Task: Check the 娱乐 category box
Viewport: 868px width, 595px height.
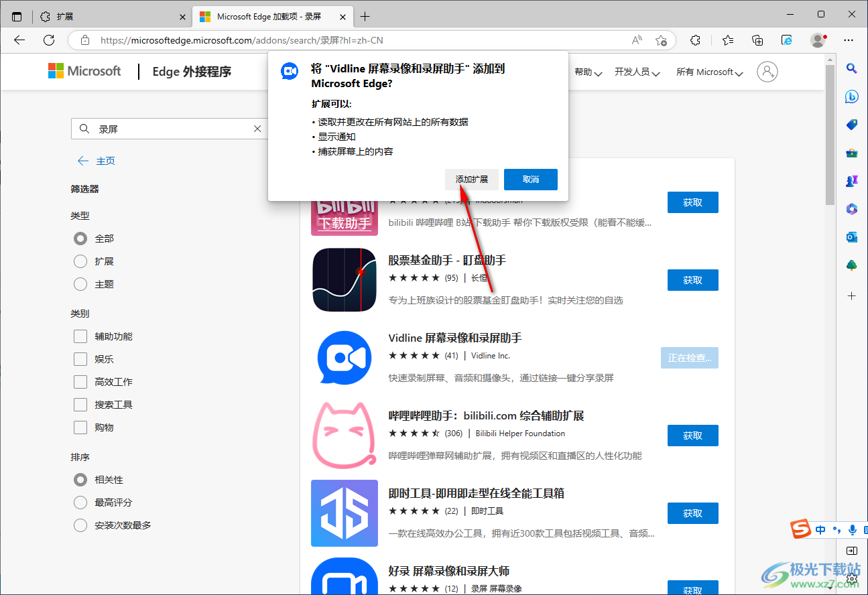Action: tap(80, 359)
